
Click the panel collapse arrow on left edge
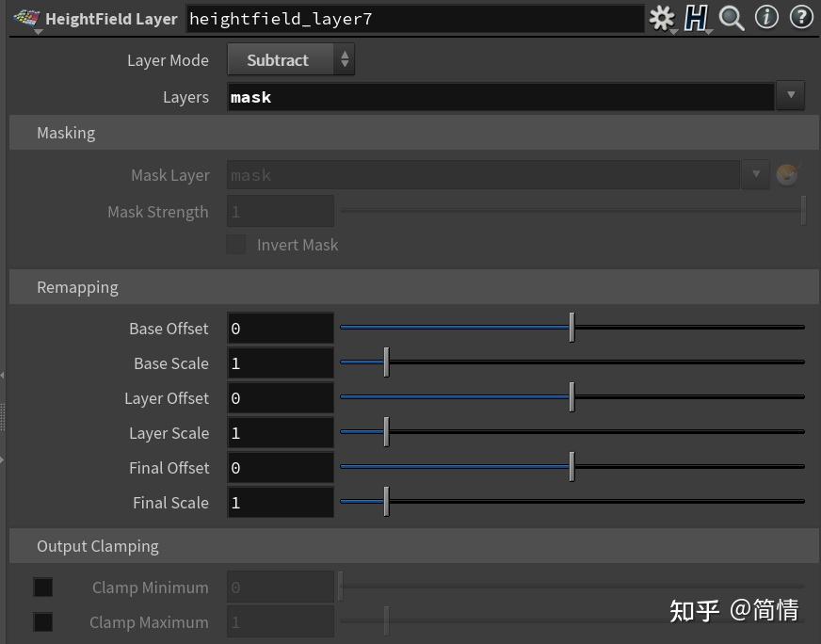(x=4, y=375)
